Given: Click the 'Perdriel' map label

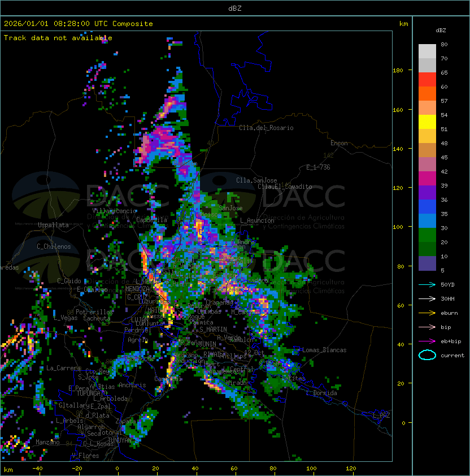Looking at the screenshot, I should click(x=137, y=330).
